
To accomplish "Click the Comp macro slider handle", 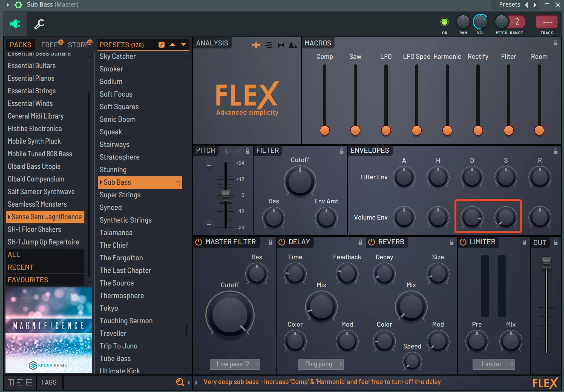I will coord(325,130).
